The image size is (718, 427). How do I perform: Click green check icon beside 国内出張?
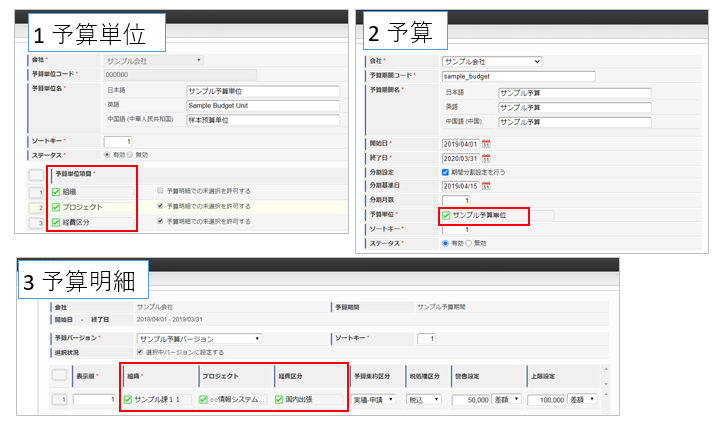[279, 400]
